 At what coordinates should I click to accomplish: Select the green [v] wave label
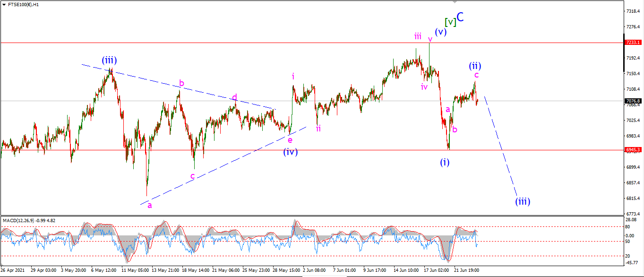[450, 22]
